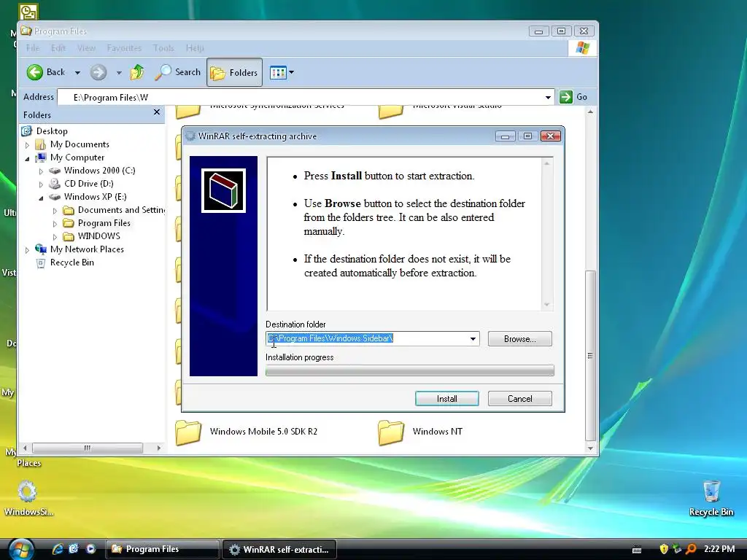Expand My Documents tree node

pyautogui.click(x=27, y=145)
